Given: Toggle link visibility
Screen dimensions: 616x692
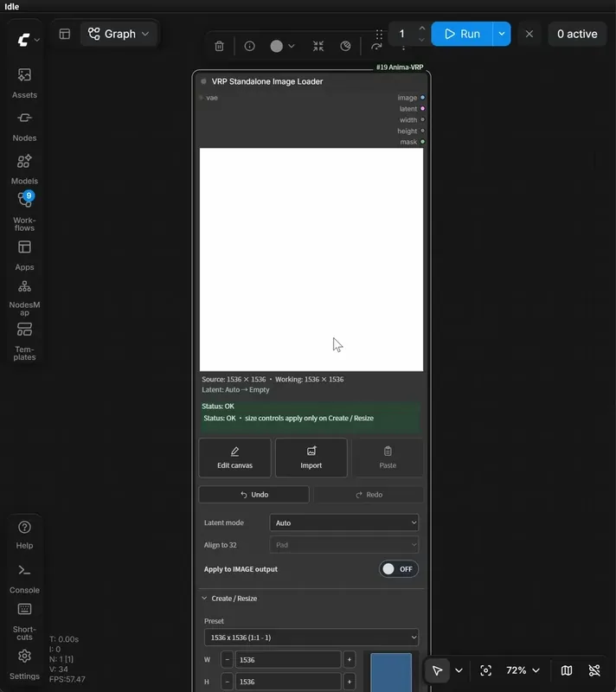Looking at the screenshot, I should click(x=594, y=670).
